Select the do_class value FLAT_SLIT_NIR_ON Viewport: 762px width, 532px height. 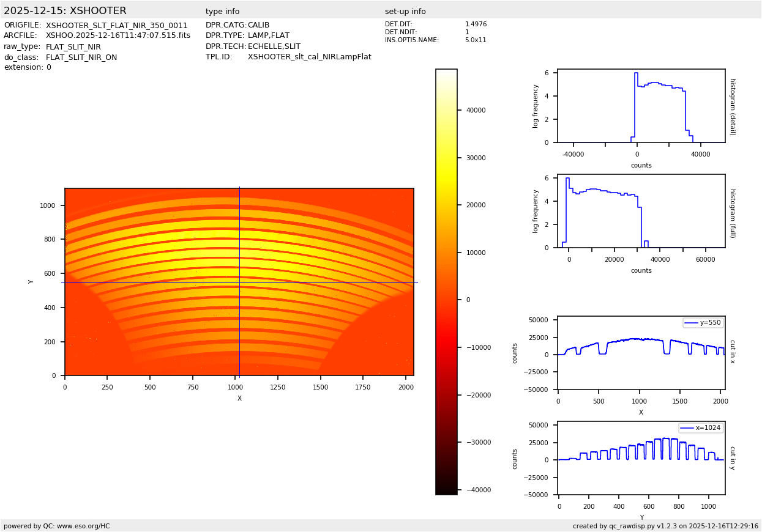(81, 57)
